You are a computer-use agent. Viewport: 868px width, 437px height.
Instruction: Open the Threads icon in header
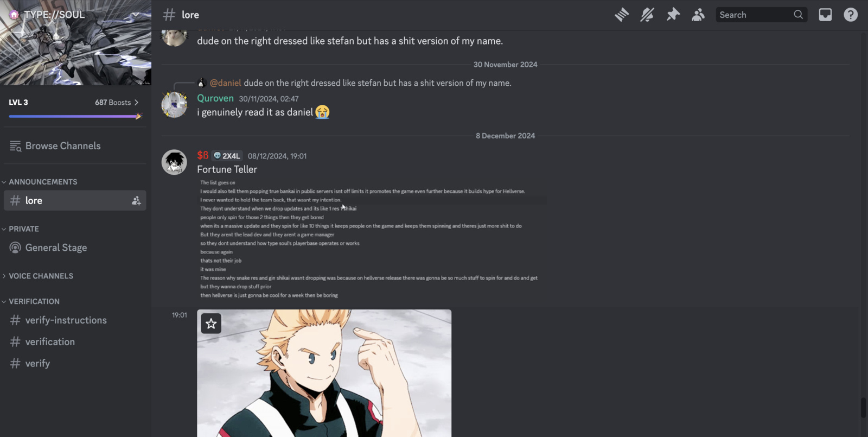(x=622, y=15)
